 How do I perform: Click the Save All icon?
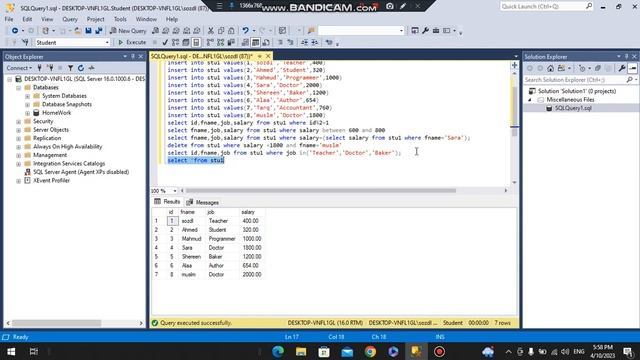99,31
